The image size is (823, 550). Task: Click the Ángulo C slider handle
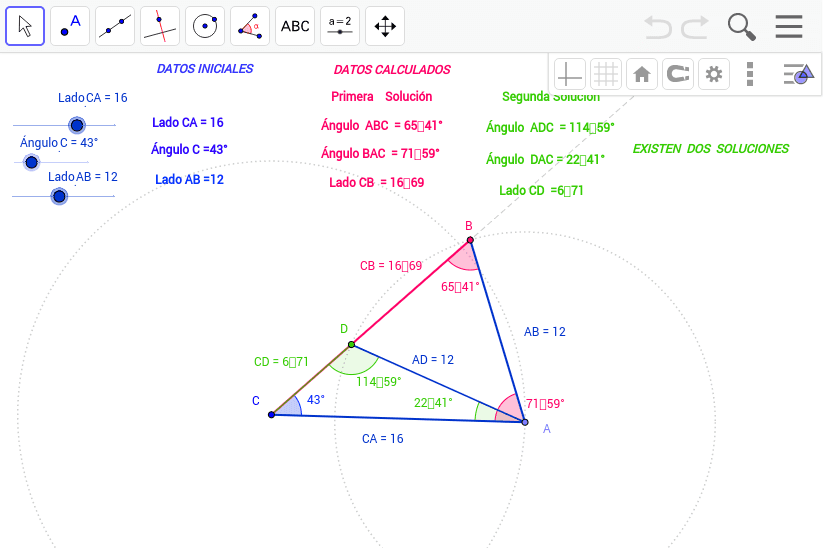pyautogui.click(x=31, y=162)
